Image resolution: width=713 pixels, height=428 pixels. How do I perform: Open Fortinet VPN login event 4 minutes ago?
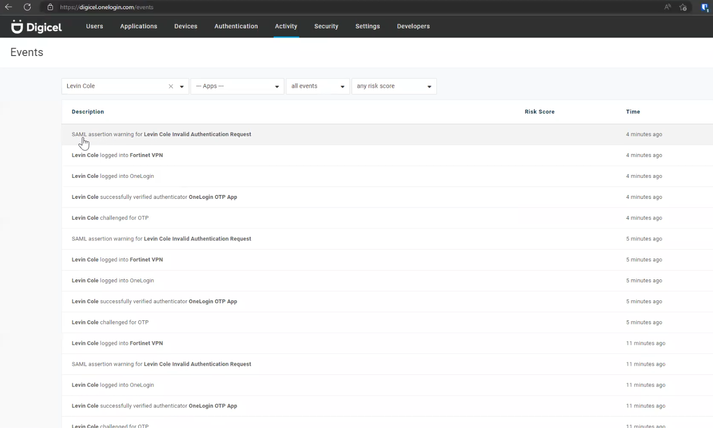click(387, 155)
